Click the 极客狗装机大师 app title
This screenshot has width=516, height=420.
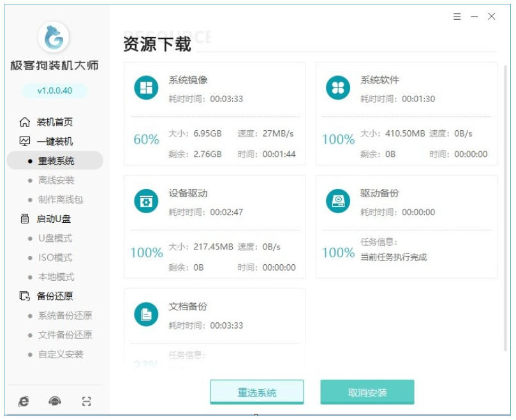pyautogui.click(x=55, y=65)
